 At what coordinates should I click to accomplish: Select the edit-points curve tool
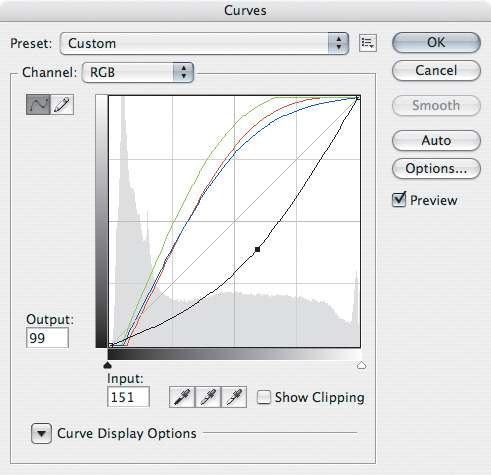point(38,105)
